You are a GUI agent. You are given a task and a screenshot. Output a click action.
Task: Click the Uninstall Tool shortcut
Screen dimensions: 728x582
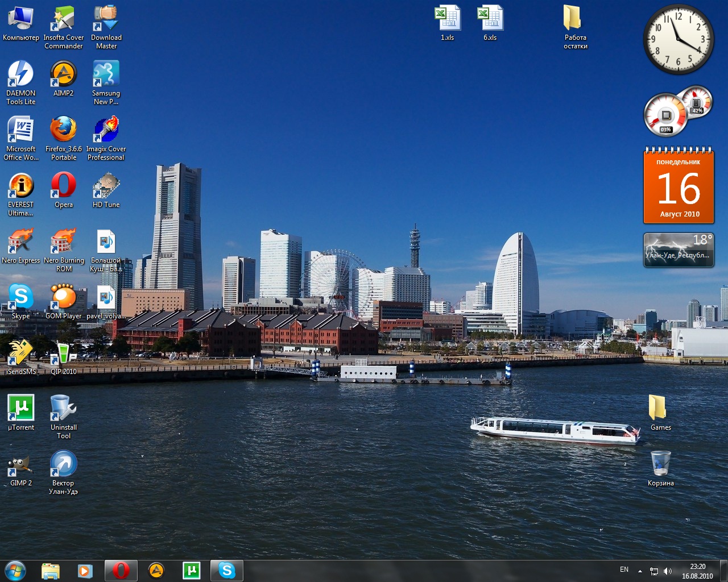coord(63,408)
